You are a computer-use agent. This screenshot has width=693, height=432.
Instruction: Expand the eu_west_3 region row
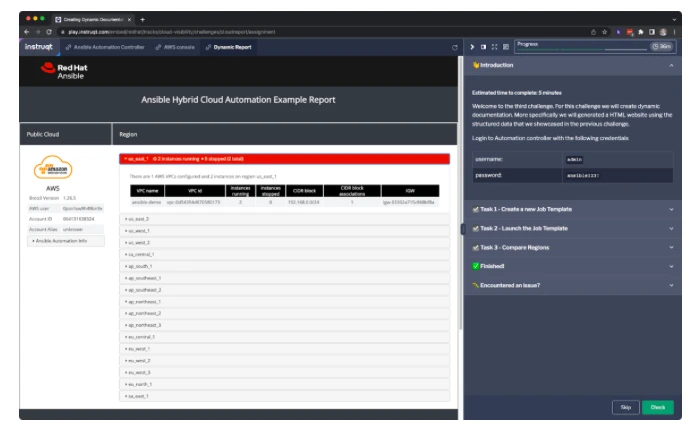point(285,372)
